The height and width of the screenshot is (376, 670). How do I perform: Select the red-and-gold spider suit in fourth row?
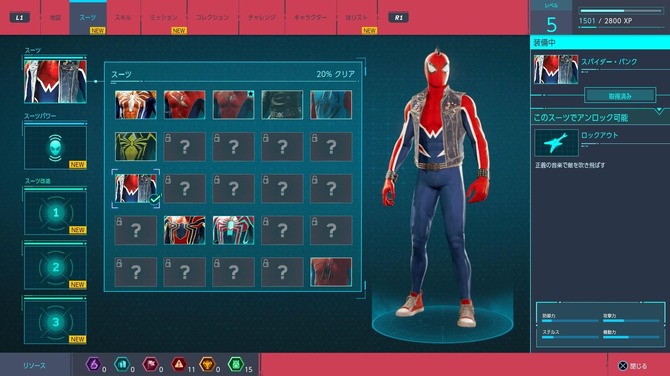tap(185, 230)
